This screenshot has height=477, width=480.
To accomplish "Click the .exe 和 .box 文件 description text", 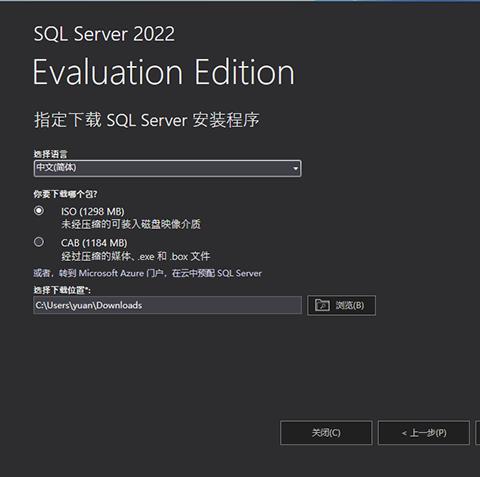I will (x=136, y=256).
